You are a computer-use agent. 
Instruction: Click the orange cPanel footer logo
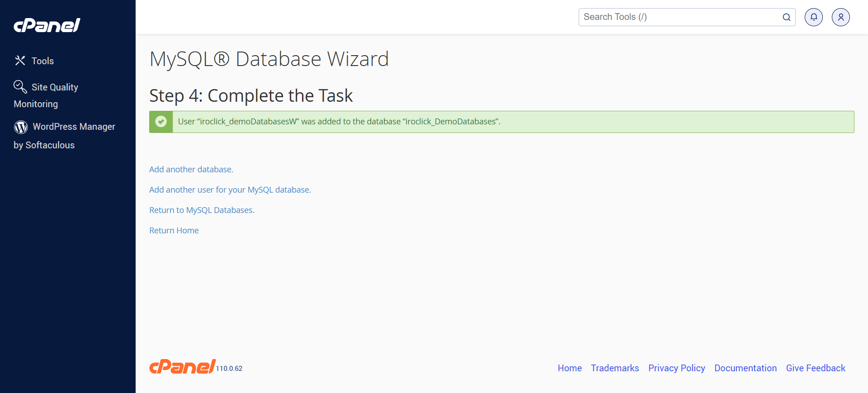tap(183, 367)
